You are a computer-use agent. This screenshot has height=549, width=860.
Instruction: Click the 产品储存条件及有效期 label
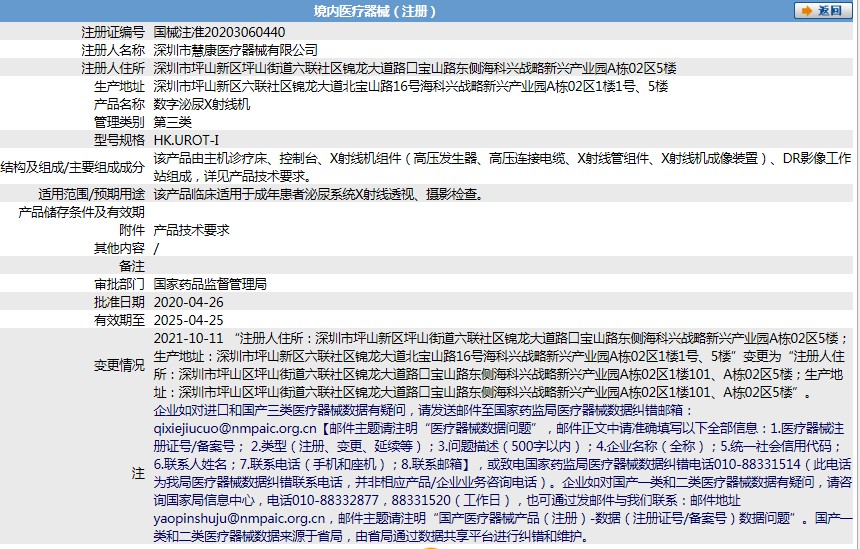click(82, 212)
